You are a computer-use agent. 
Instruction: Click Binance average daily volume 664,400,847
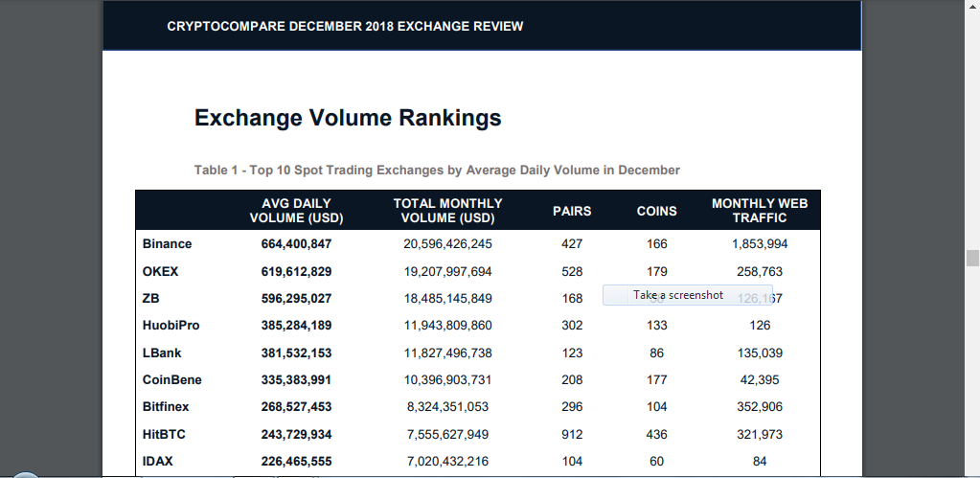click(296, 243)
